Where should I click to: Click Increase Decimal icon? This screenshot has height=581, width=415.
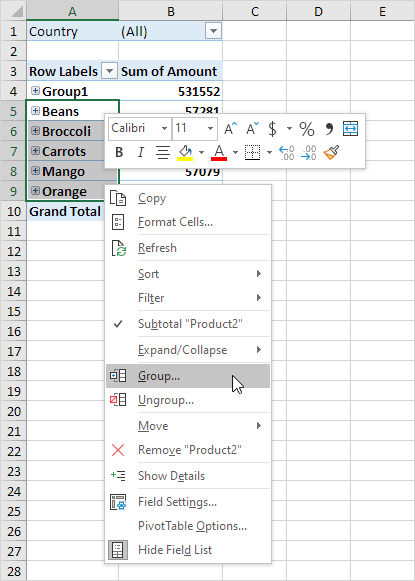click(x=286, y=152)
